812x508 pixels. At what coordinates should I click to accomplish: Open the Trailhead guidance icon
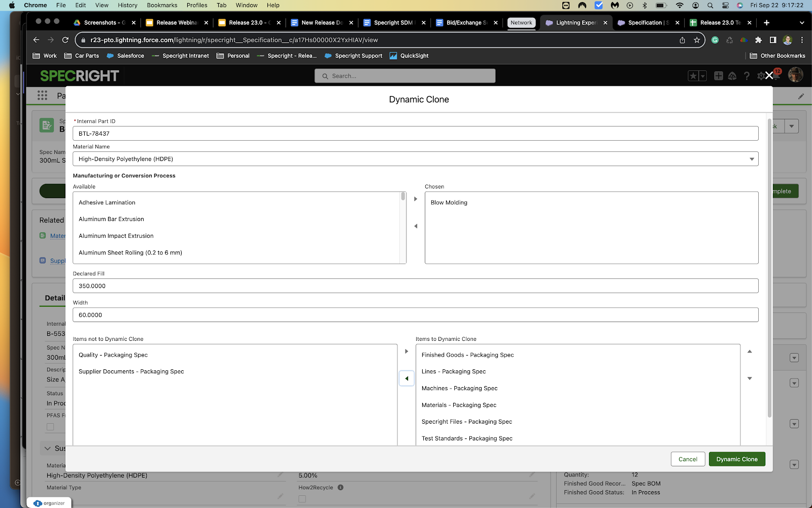pos(732,76)
